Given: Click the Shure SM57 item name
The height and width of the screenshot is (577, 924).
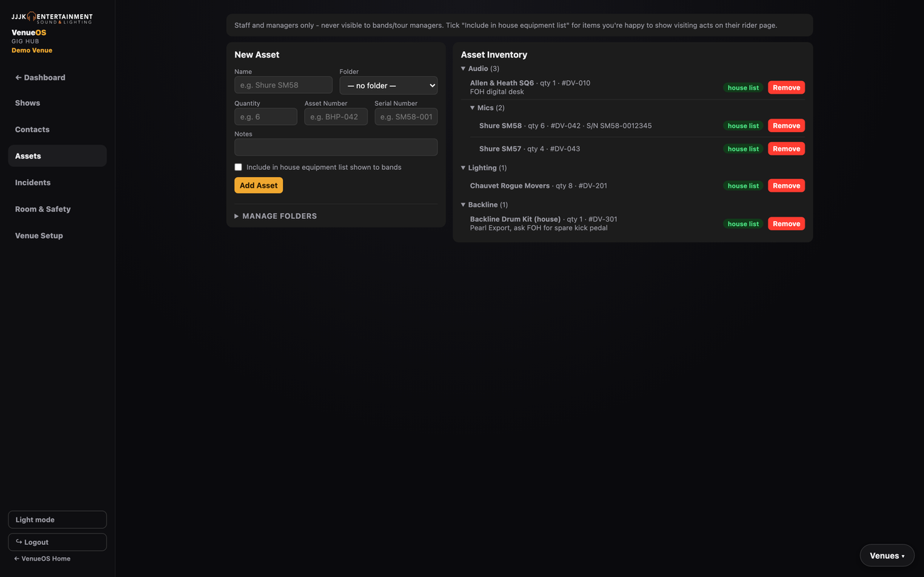Looking at the screenshot, I should [x=500, y=149].
